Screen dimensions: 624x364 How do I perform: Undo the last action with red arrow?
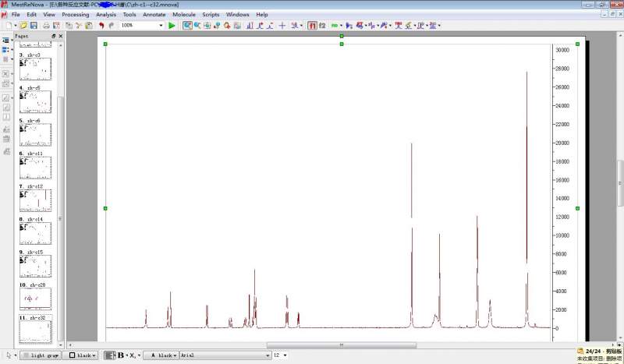(101, 26)
